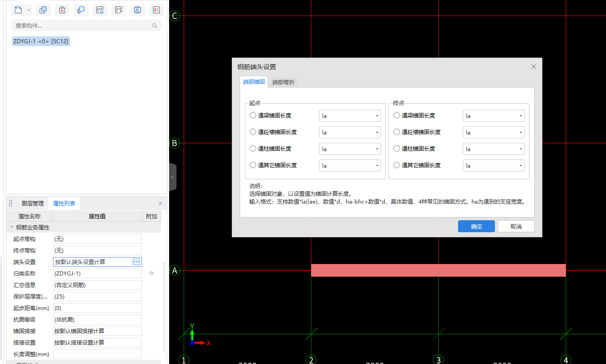
Task: Click the empty 长度调整(mm) field
Action: [97, 354]
